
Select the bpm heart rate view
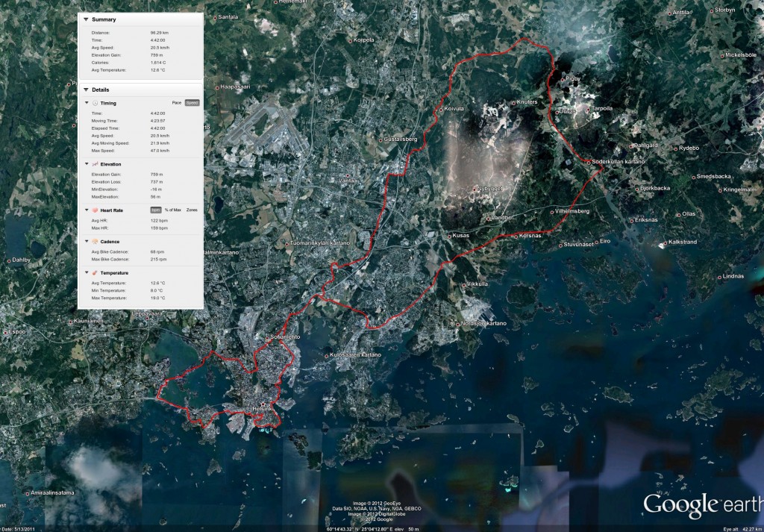pos(155,210)
